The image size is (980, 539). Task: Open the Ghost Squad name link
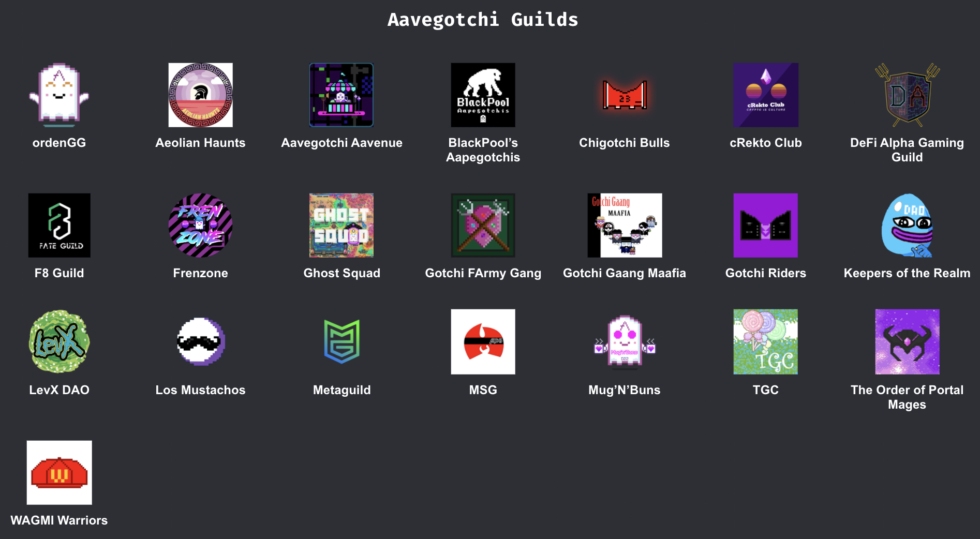[341, 273]
